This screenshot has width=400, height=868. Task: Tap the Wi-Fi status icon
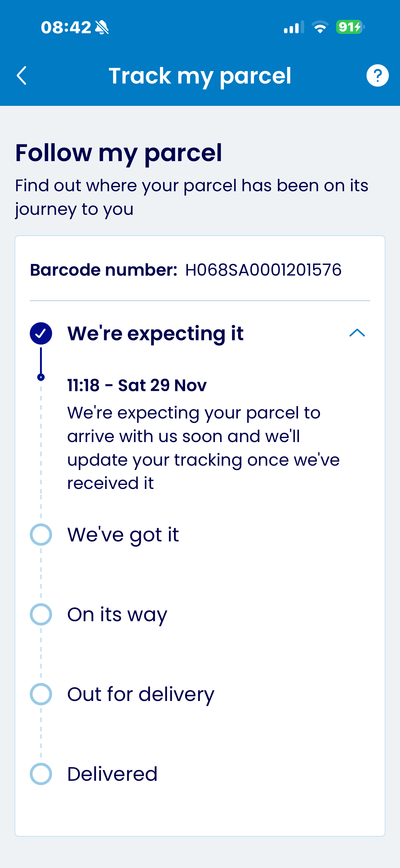(x=320, y=27)
